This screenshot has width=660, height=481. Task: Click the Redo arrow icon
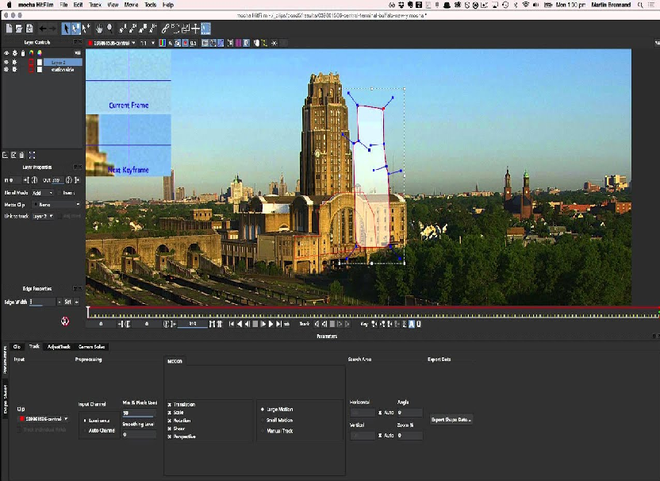pos(52,29)
